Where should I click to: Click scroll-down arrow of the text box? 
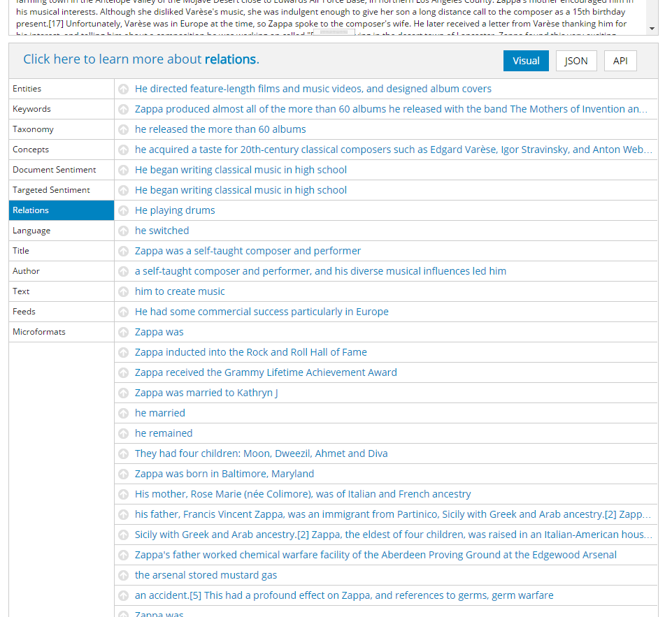click(x=652, y=29)
